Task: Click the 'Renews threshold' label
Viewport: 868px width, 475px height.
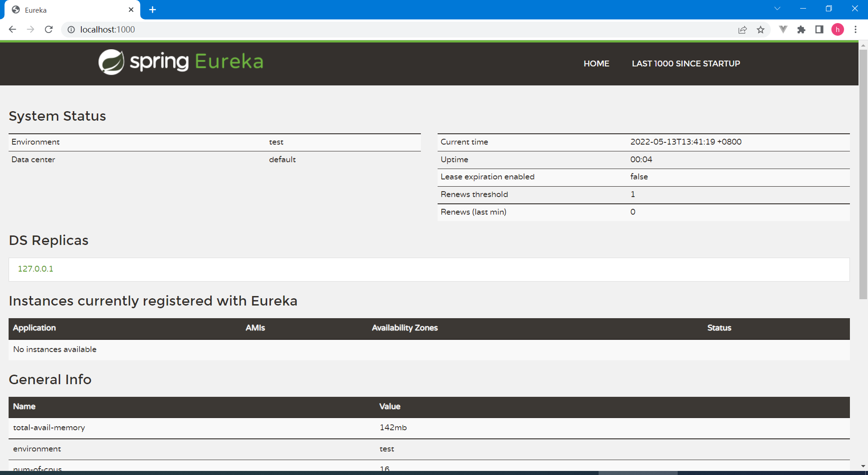Action: coord(474,194)
